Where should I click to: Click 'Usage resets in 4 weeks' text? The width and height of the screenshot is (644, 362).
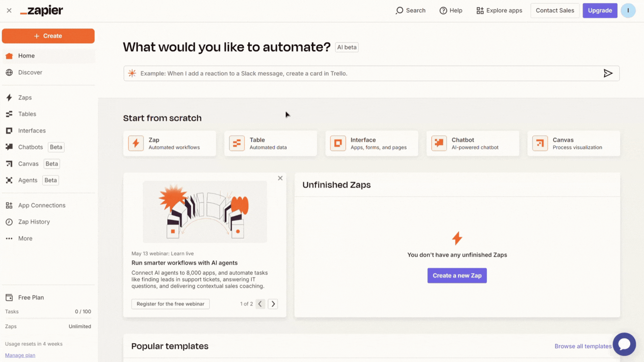(34, 344)
